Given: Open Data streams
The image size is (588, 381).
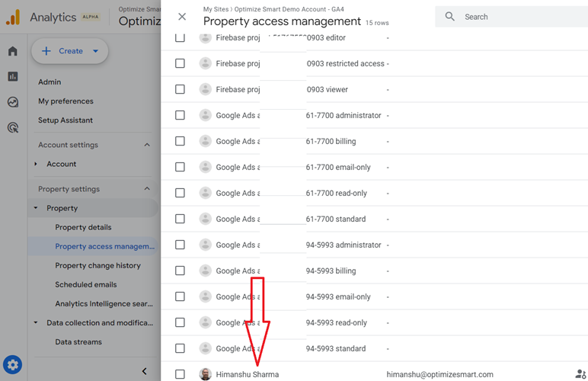Looking at the screenshot, I should coord(78,342).
